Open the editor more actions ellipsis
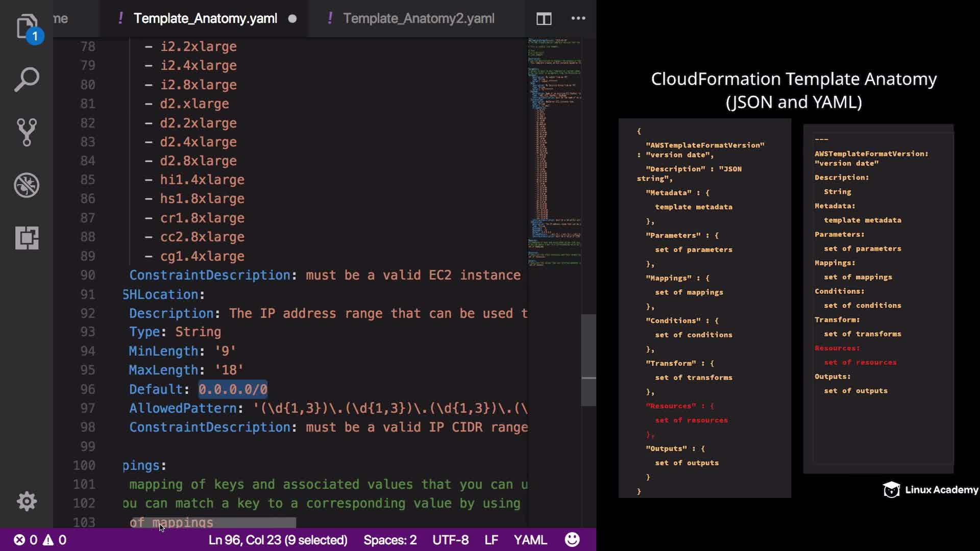 (578, 18)
